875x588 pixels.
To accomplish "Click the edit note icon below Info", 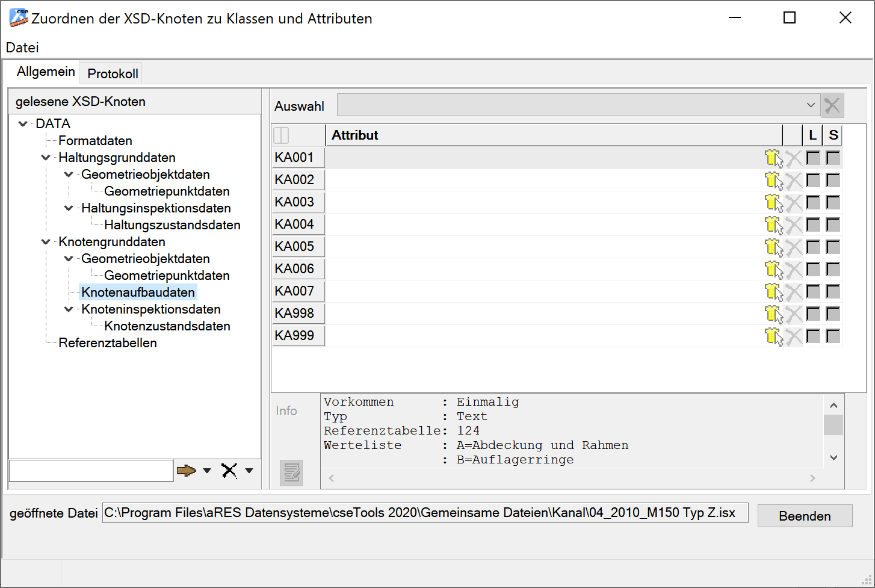I will [x=291, y=473].
